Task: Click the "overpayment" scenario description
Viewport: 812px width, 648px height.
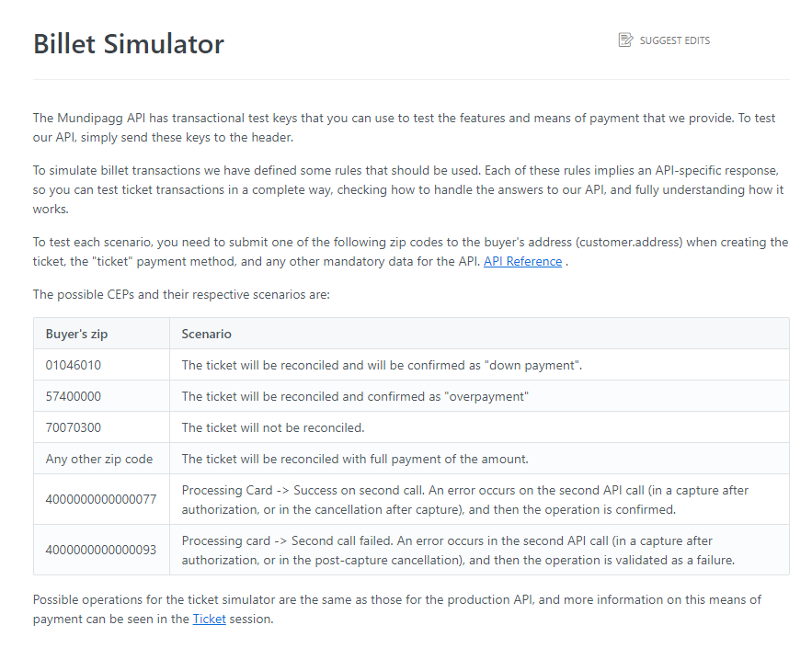Action: (355, 396)
